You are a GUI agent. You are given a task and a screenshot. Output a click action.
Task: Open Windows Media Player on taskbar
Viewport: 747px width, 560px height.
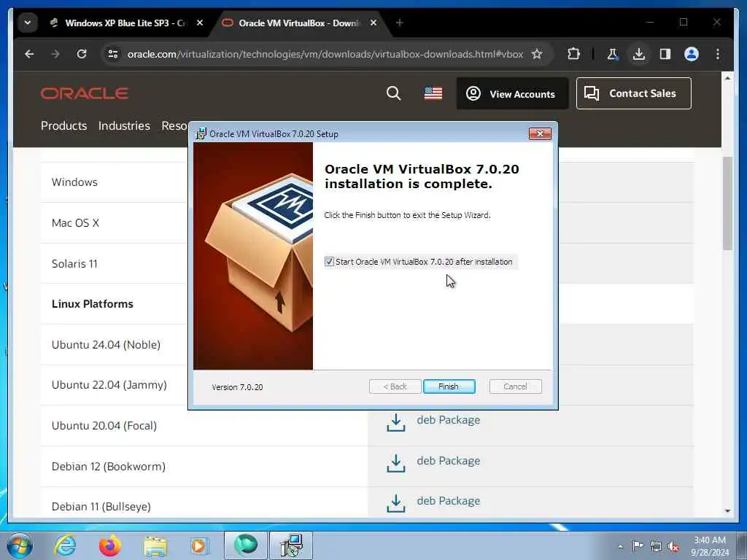click(198, 545)
